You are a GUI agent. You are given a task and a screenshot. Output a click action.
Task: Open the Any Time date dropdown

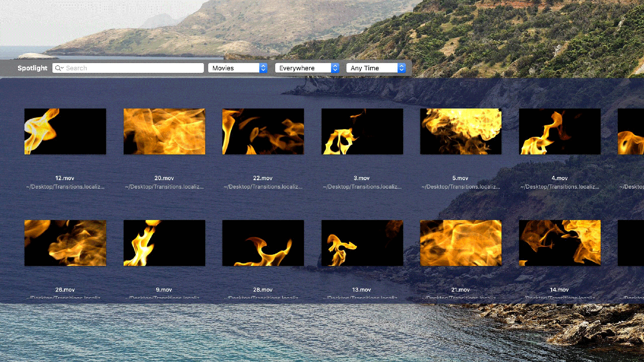[x=376, y=68]
